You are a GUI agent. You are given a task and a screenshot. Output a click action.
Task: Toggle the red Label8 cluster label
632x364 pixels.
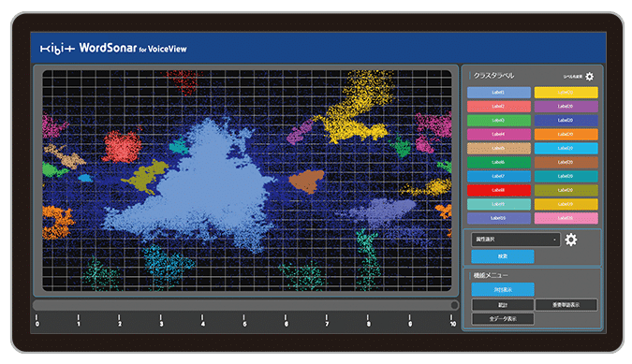(x=499, y=190)
